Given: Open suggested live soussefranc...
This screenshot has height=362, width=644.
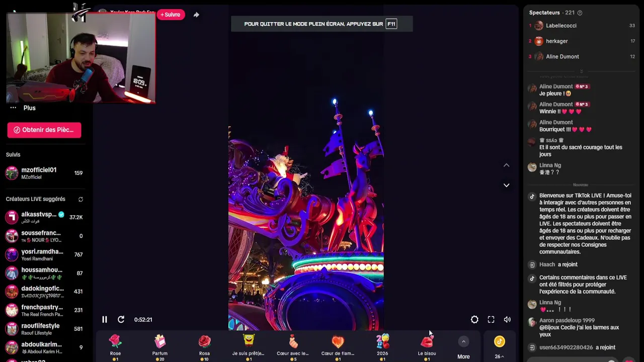Looking at the screenshot, I should tap(44, 236).
